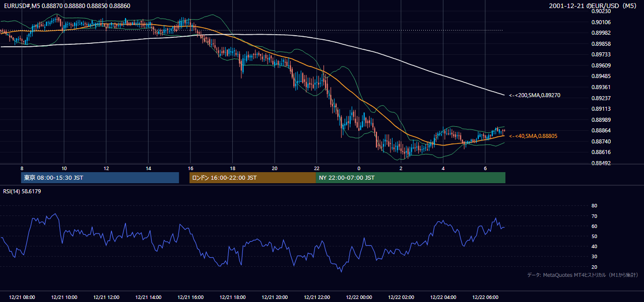Click the 0.90106 price axis label
This screenshot has width=644, height=302.
[x=601, y=22]
